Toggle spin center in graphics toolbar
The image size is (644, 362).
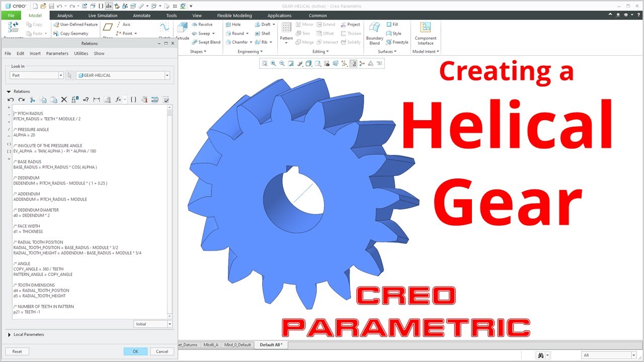pos(362,63)
